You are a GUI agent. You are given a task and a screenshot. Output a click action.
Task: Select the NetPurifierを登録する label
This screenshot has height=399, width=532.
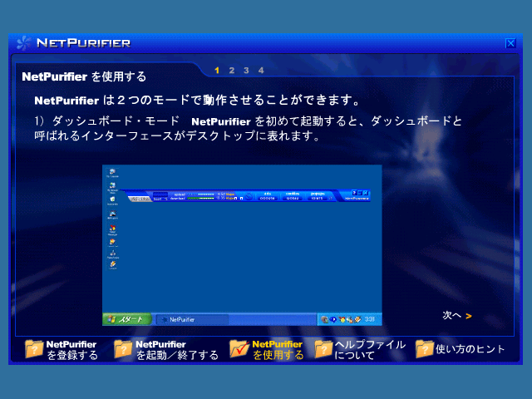72,350
